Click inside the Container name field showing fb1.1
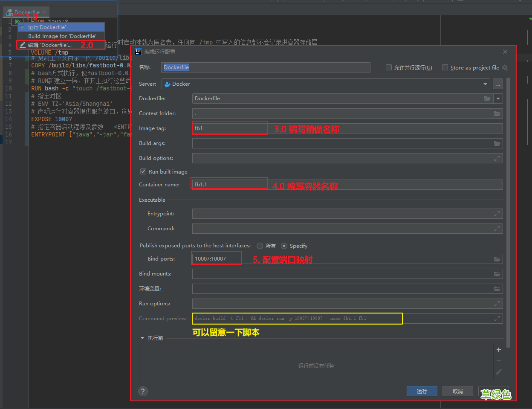Screen dimensions: 532x409 [229, 184]
